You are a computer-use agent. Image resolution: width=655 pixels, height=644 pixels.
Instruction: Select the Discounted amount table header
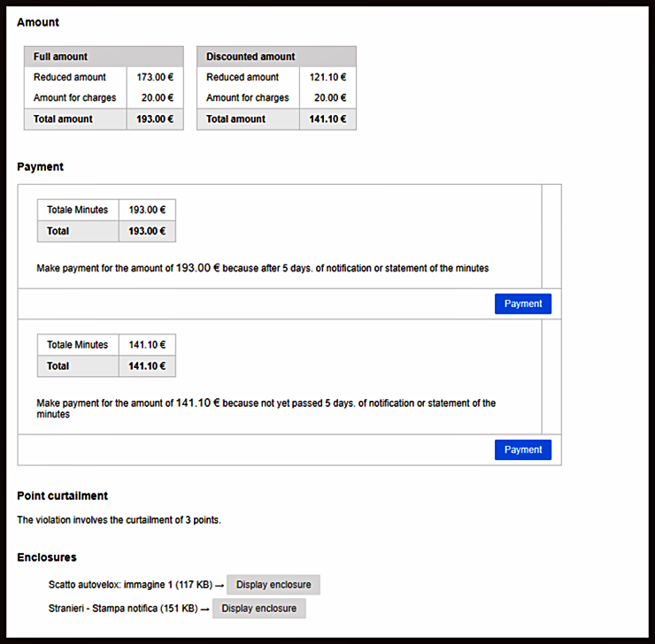[276, 57]
